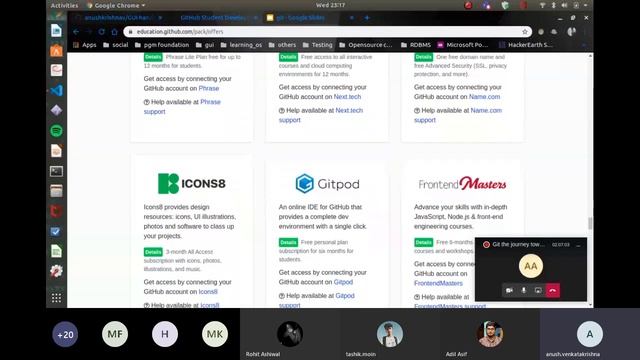Launch Spotify from the dock
This screenshot has height=360, width=640.
56,131
